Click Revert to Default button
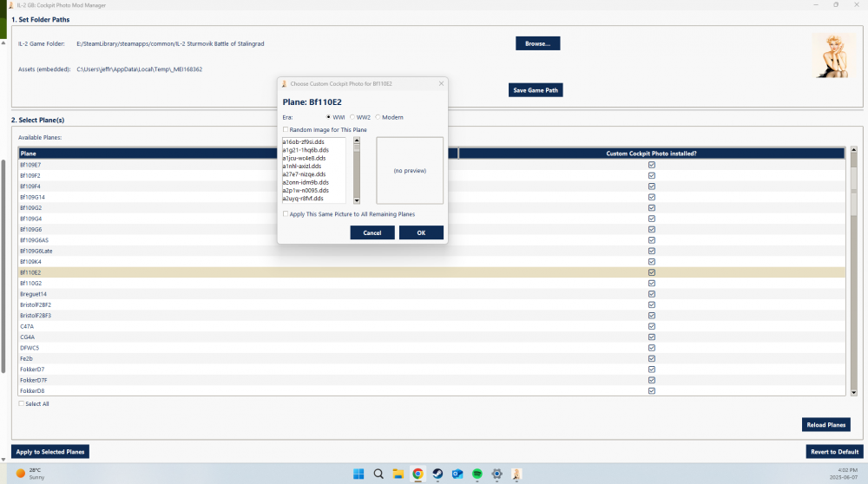 click(x=834, y=452)
